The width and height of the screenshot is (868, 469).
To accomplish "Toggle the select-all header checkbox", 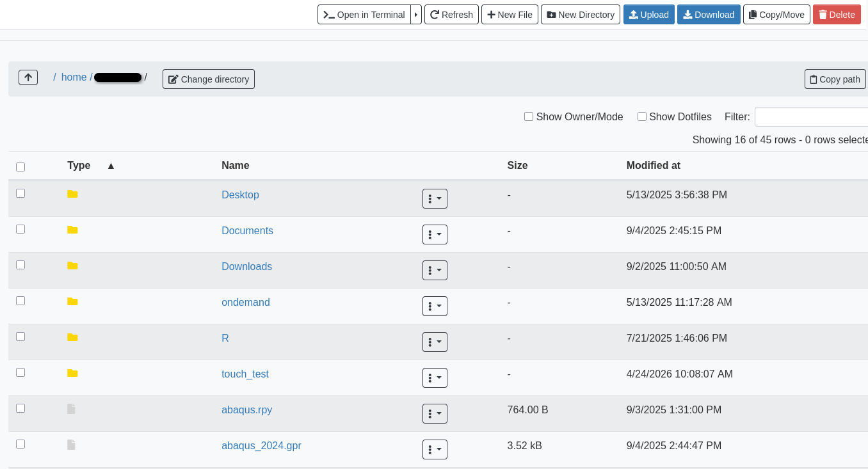I will [20, 167].
